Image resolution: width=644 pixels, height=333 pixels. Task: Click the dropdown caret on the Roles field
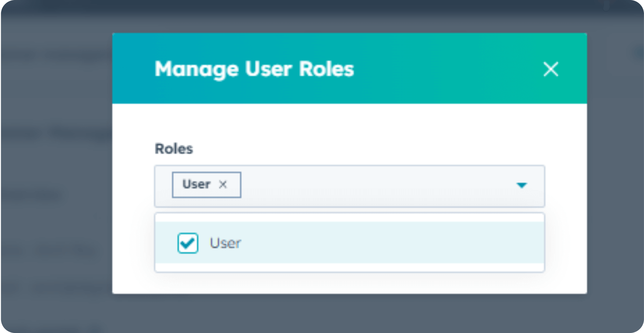click(522, 186)
